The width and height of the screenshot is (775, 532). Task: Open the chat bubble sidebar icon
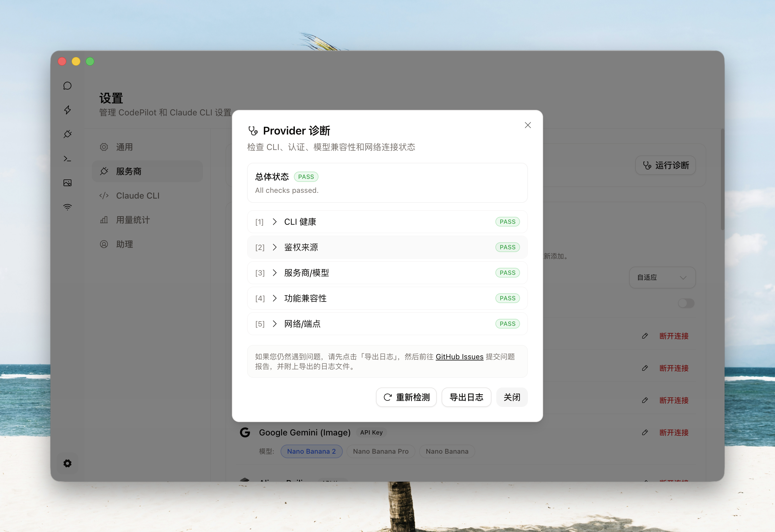(x=67, y=86)
